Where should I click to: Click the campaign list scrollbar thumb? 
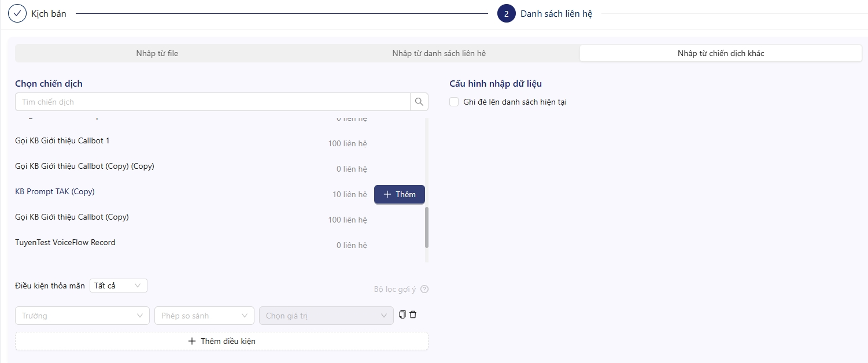427,227
